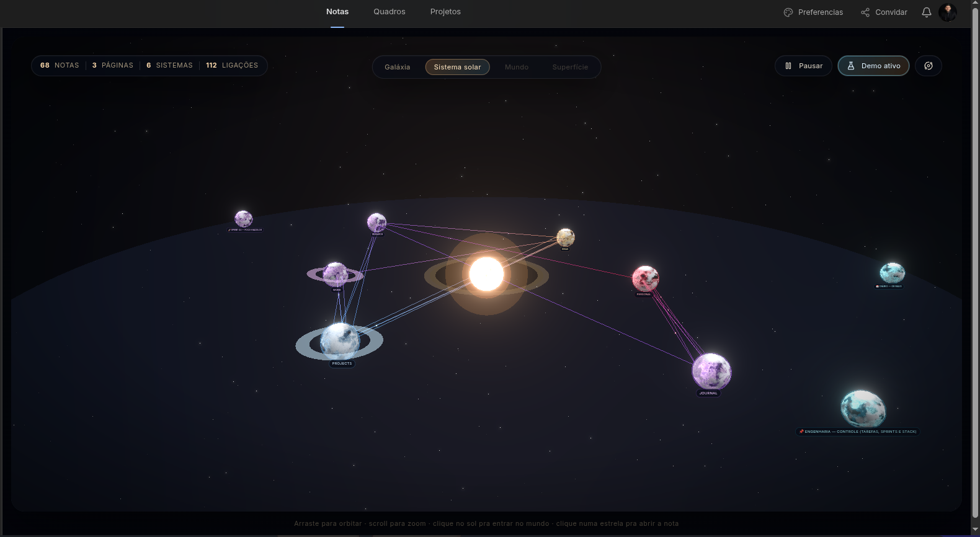Open Preferencias settings
Viewport: 980px width, 537px height.
[x=813, y=12]
